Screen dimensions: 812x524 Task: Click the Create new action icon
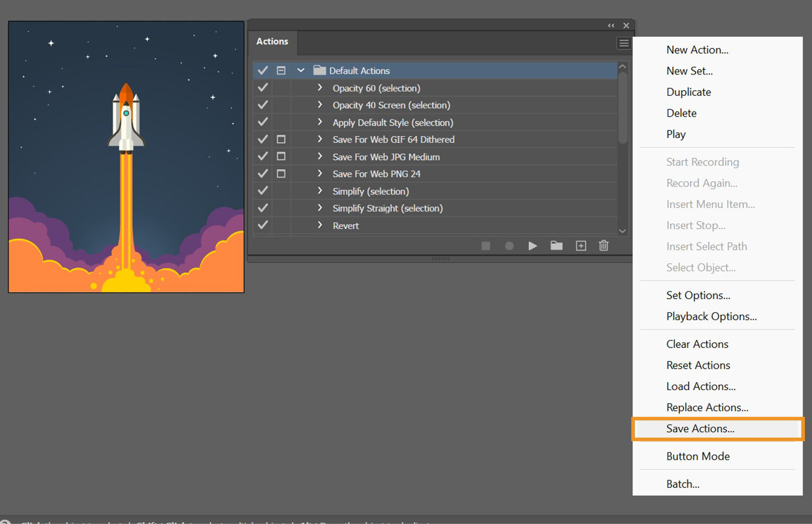tap(580, 246)
